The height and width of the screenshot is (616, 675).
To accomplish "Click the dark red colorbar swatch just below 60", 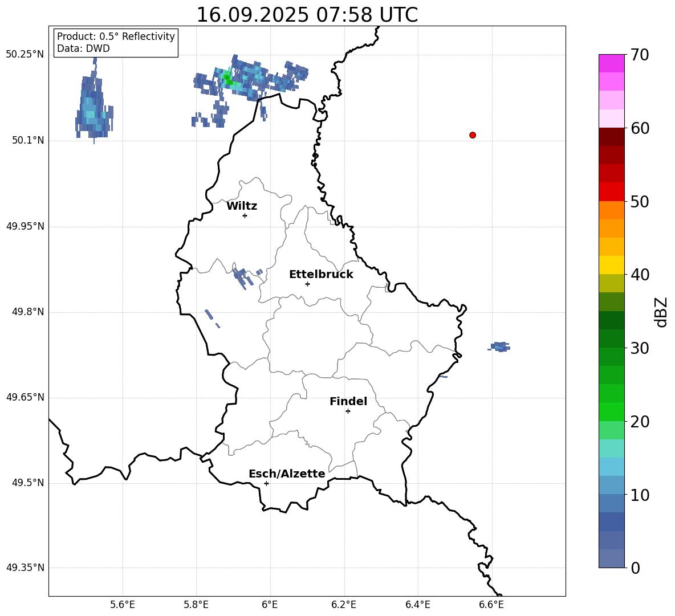I will 612,137.
